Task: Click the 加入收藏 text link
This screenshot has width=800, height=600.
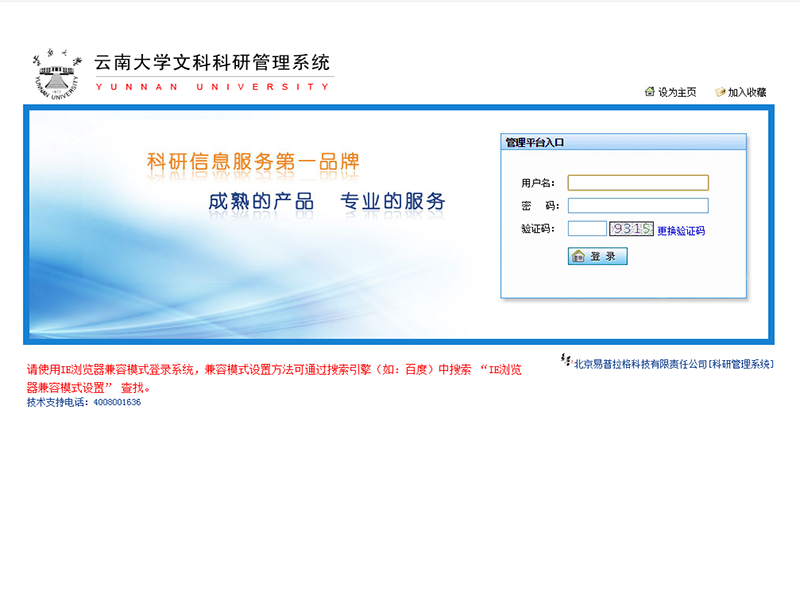Action: click(x=747, y=93)
